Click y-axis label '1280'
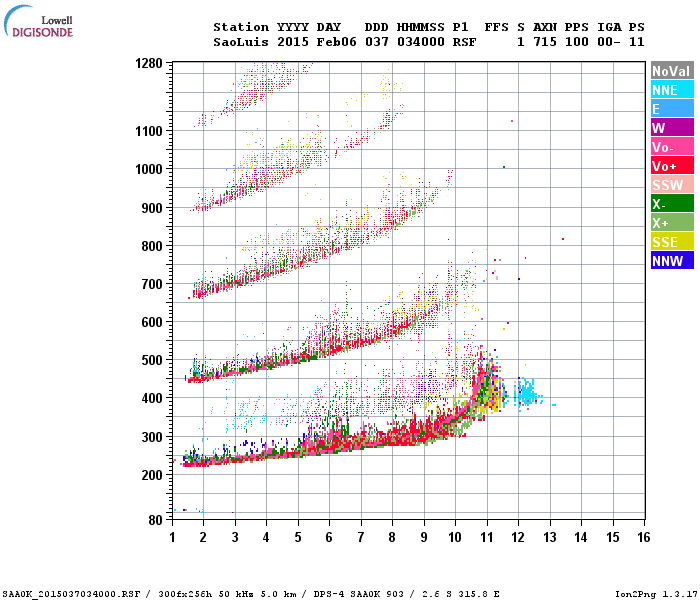 pos(149,63)
